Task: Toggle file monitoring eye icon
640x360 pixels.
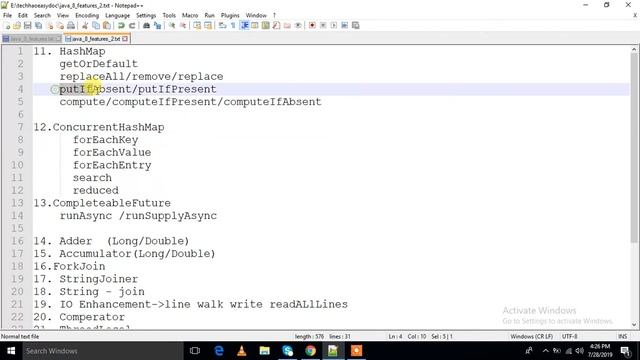Action: coord(298,25)
